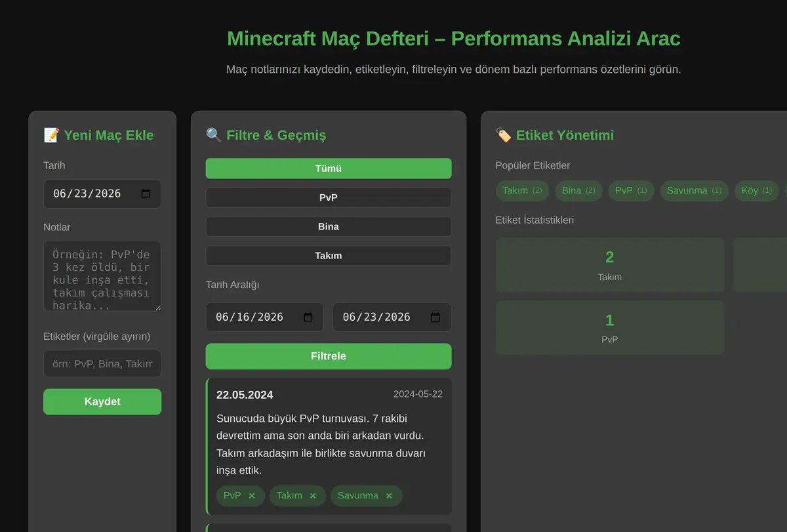Select the Tümü filter tab
Screen dimensions: 787x532
[x=329, y=169]
